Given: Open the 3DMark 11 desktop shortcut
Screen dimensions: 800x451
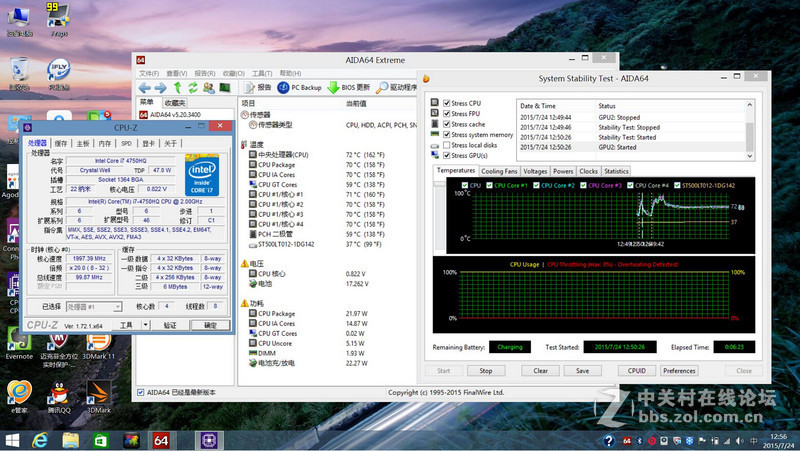Looking at the screenshot, I should point(98,342).
